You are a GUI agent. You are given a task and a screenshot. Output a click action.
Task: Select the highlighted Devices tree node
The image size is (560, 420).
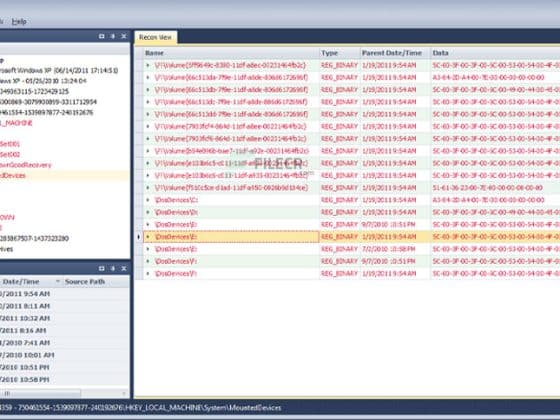(13, 176)
